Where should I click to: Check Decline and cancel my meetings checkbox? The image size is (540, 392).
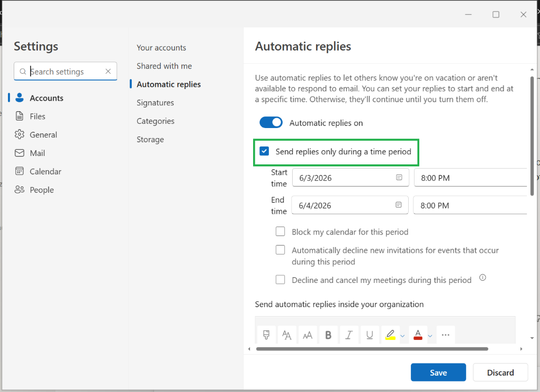tap(281, 279)
